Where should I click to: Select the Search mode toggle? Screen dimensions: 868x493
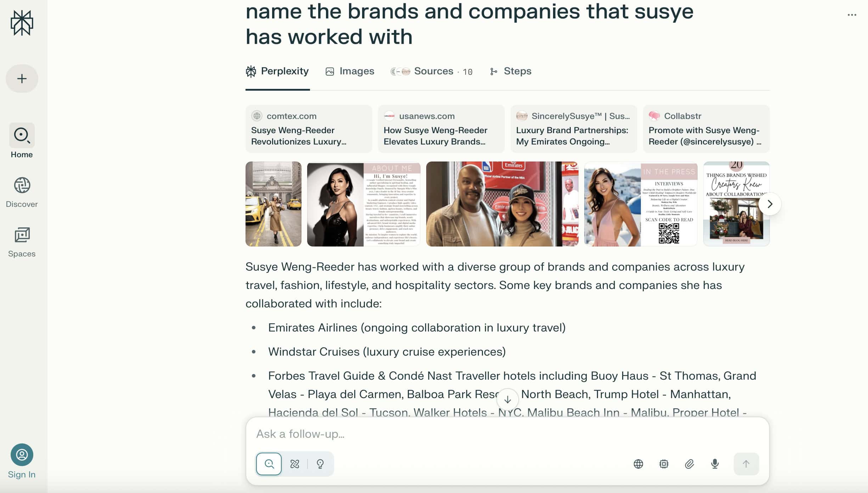tap(269, 464)
